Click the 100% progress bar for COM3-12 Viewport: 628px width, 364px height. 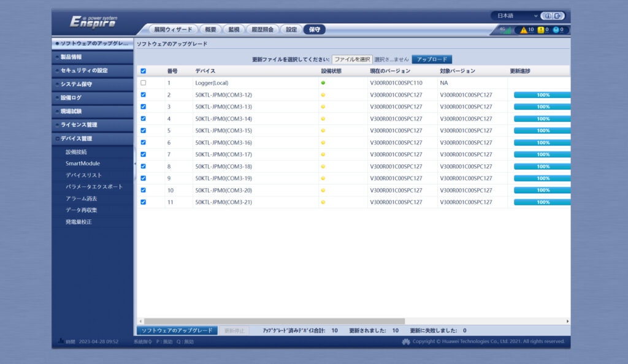tap(543, 95)
